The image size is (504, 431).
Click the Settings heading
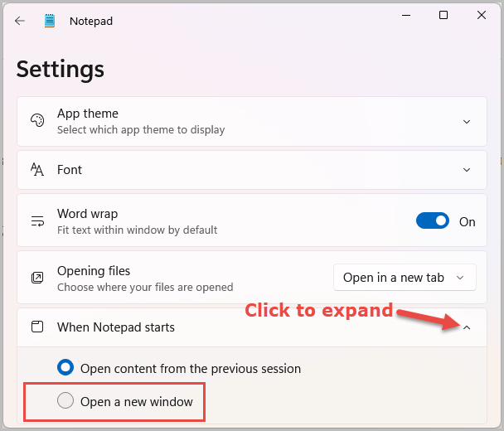pyautogui.click(x=61, y=70)
